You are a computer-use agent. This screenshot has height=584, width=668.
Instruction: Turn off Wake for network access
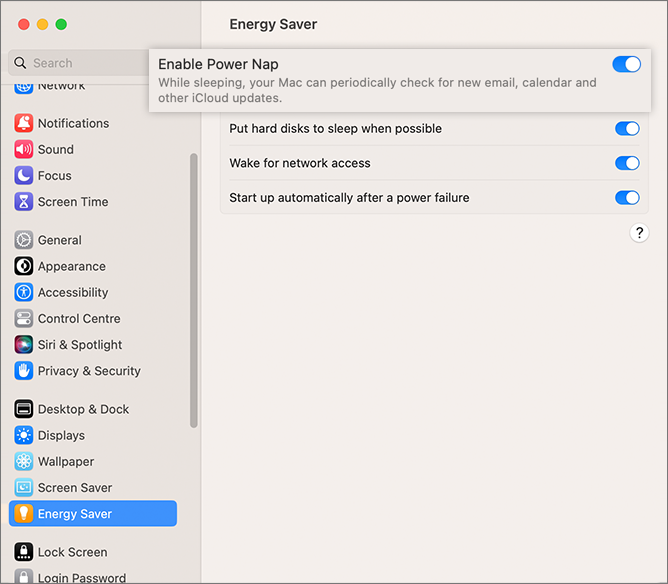[627, 163]
